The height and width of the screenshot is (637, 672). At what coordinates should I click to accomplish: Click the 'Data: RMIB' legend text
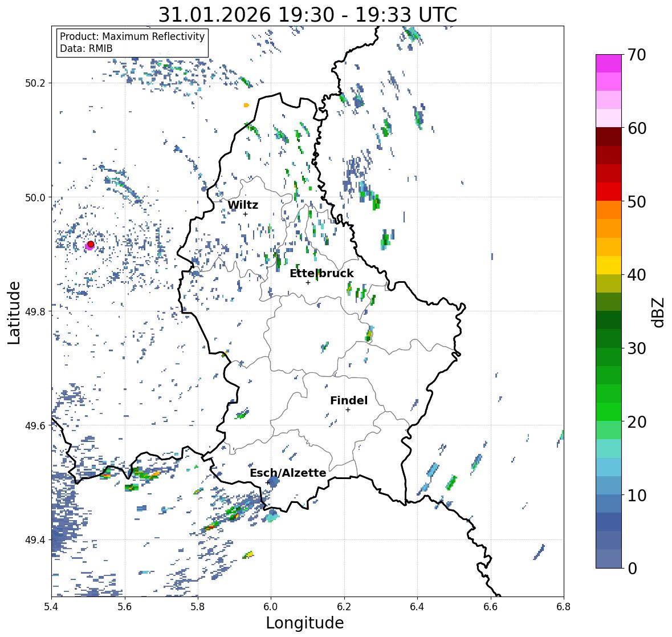point(86,48)
